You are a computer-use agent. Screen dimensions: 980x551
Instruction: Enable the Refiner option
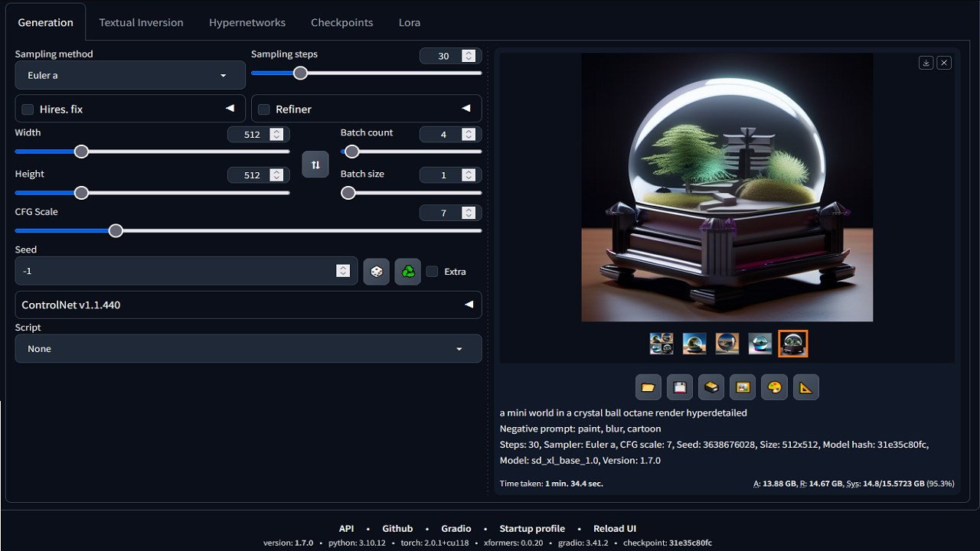264,109
